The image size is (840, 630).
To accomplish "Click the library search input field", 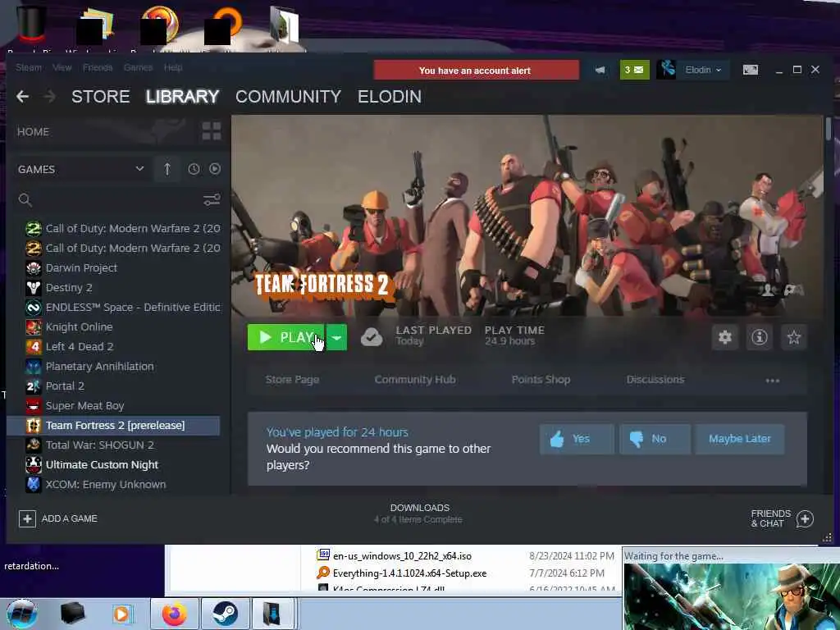I will (x=116, y=200).
